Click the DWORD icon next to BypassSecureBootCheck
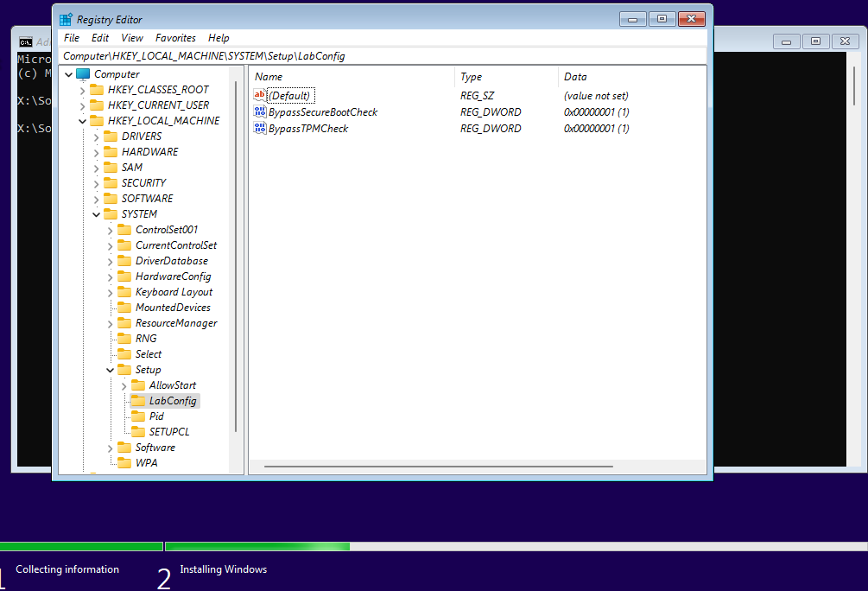Screen dimensions: 868x591 coord(259,111)
